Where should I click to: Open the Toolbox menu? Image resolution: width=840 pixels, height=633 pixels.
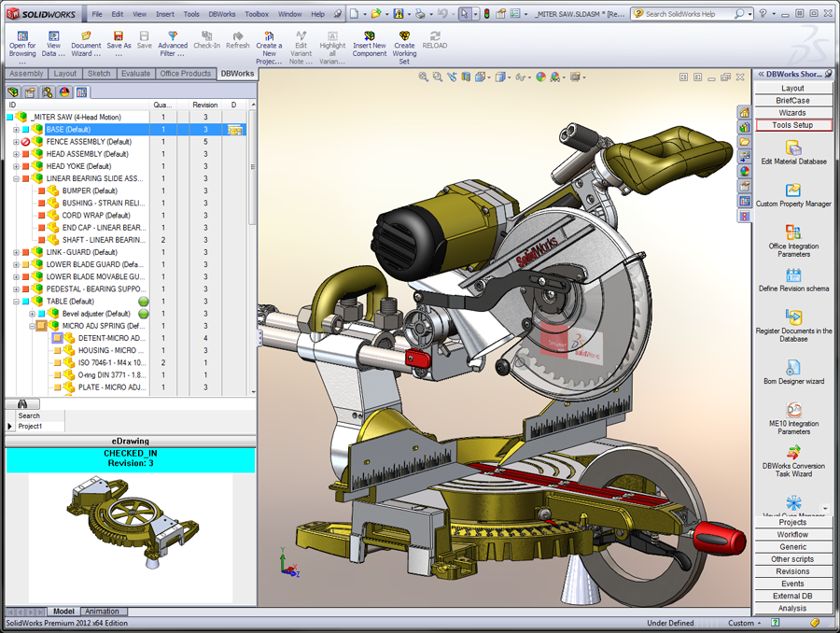click(257, 15)
